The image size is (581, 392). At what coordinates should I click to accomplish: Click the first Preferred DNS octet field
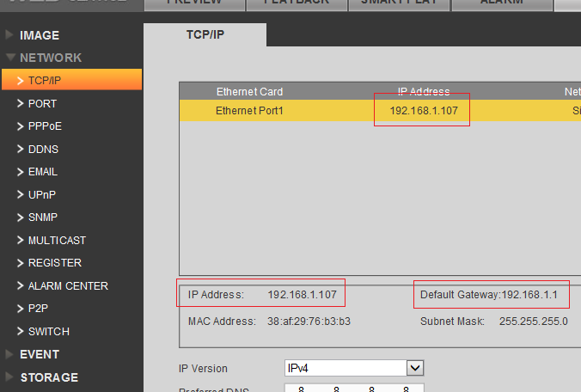click(301, 389)
